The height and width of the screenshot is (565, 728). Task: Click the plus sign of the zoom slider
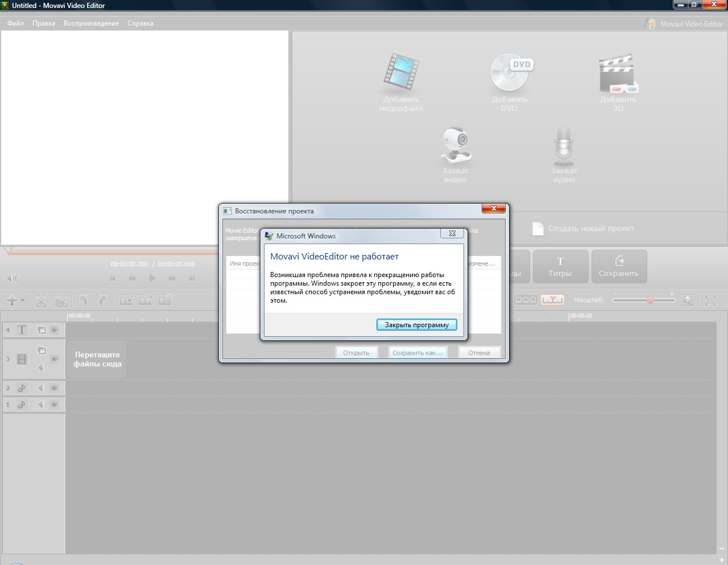pos(672,294)
